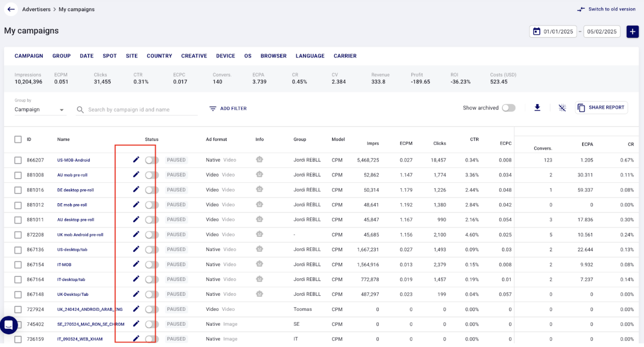Screen dimensions: 644x347
Task: Click the switch version arrows icon
Action: tap(581, 9)
